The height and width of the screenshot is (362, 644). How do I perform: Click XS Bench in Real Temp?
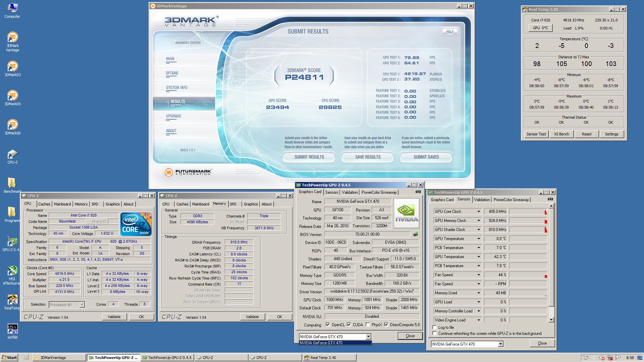[x=561, y=134]
